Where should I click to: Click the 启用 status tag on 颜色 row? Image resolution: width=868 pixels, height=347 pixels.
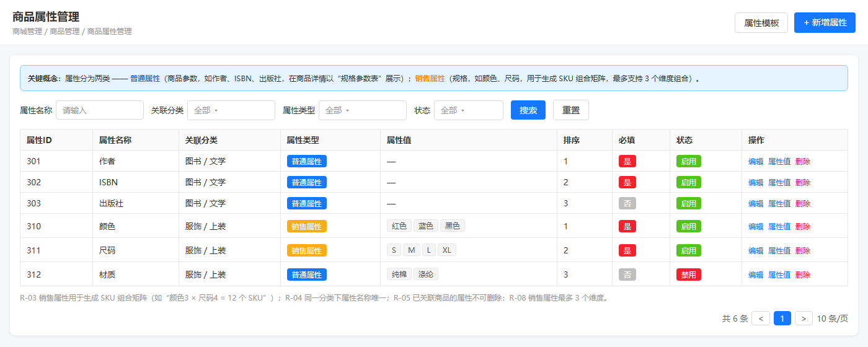click(689, 226)
